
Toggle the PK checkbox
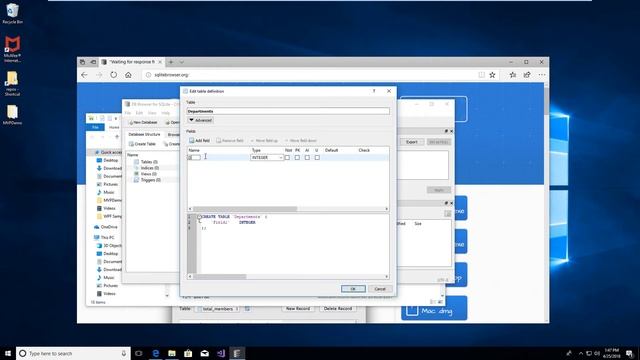pos(297,157)
